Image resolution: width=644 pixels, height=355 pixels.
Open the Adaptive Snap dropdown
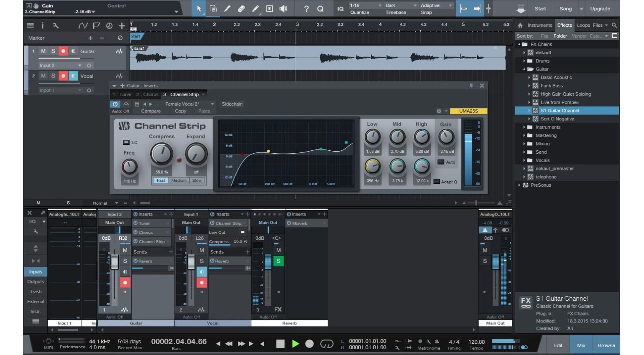tap(436, 5)
